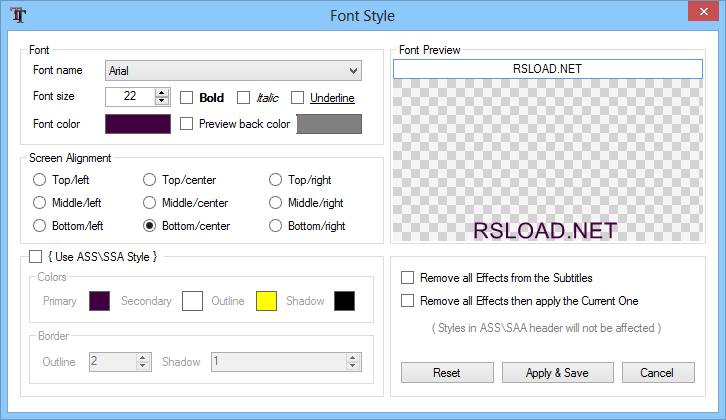Increase font size with the up arrow

tap(161, 92)
